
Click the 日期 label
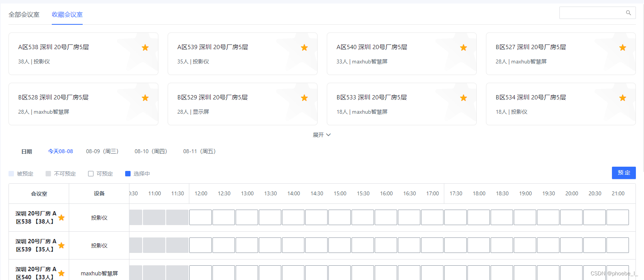27,152
